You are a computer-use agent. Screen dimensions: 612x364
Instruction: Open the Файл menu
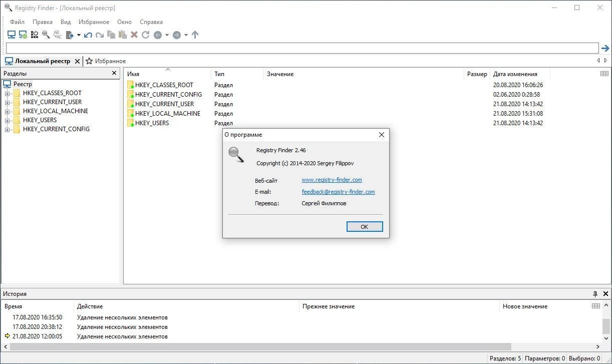tap(17, 22)
